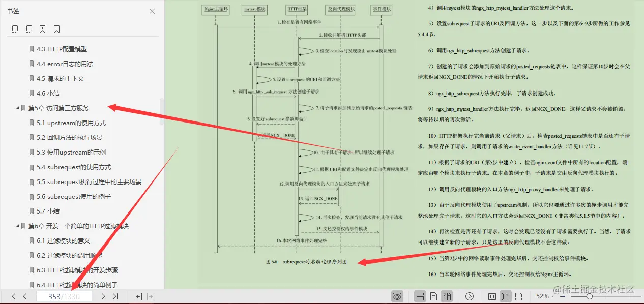Go to the next page
The image size is (644, 304).
pos(103,296)
